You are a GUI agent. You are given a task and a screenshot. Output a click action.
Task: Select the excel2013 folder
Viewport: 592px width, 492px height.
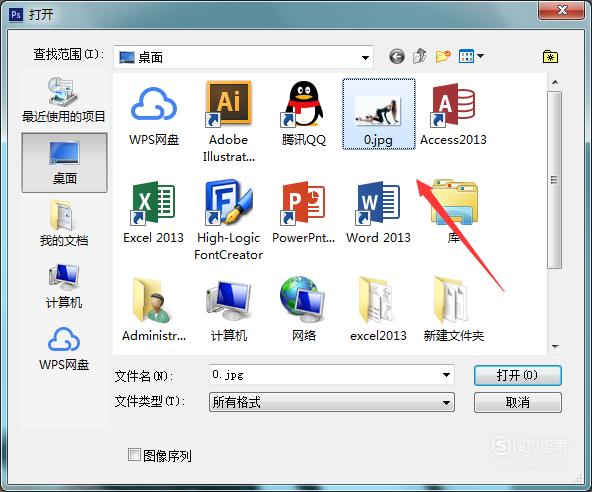[x=378, y=301]
